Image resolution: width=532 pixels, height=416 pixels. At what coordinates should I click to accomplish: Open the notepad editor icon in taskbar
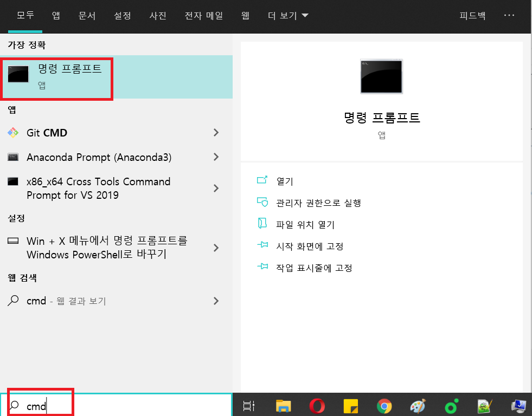[x=484, y=406]
